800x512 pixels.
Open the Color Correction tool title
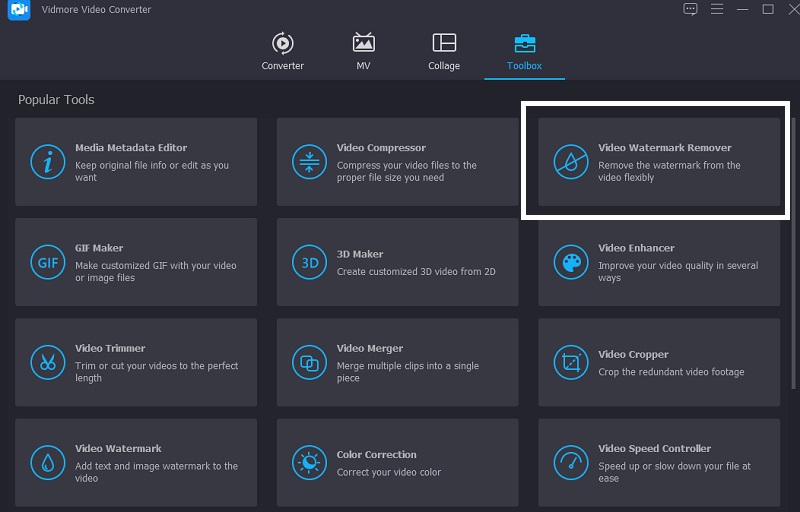click(x=376, y=454)
